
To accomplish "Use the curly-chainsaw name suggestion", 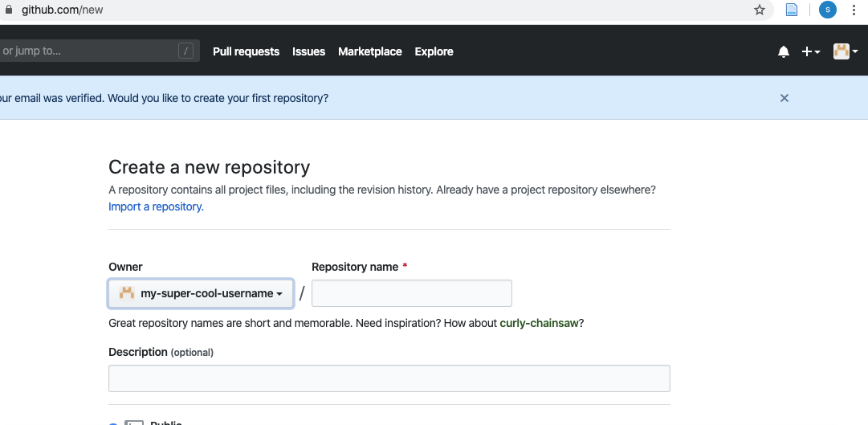I will coord(539,323).
